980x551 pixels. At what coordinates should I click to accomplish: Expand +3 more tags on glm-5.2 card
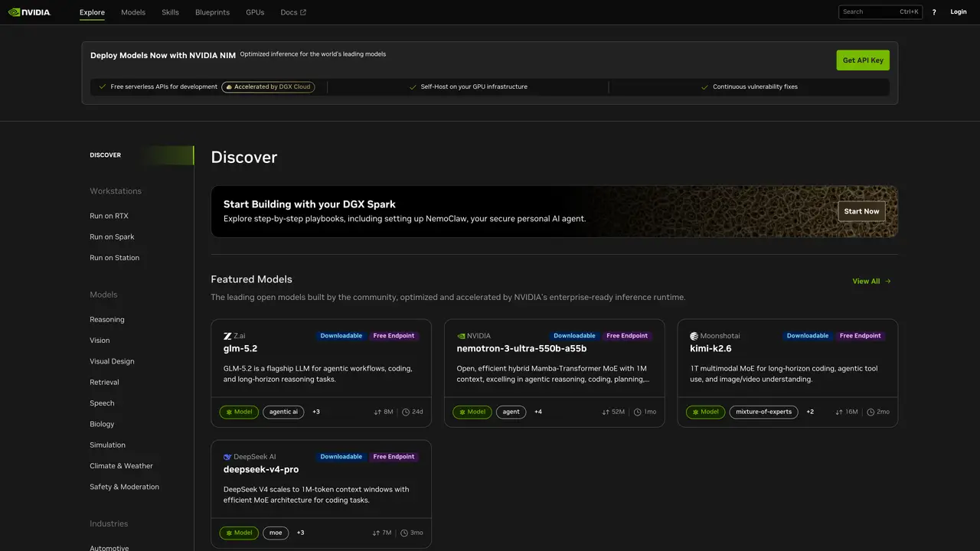[316, 412]
